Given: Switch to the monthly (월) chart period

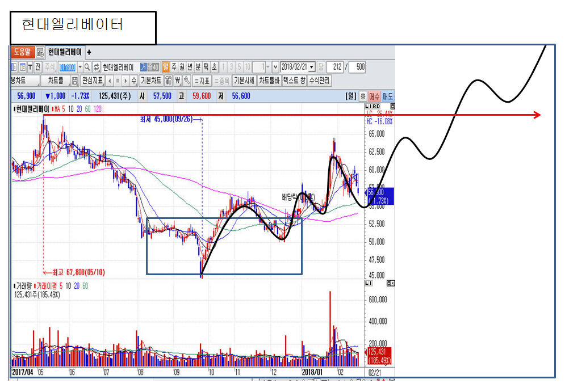Looking at the screenshot, I should click(x=182, y=67).
